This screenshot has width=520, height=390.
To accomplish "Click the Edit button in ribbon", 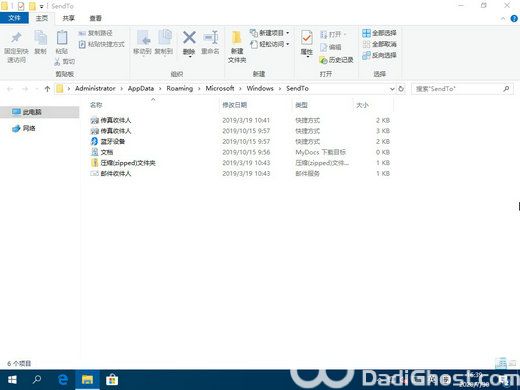I will (330, 47).
